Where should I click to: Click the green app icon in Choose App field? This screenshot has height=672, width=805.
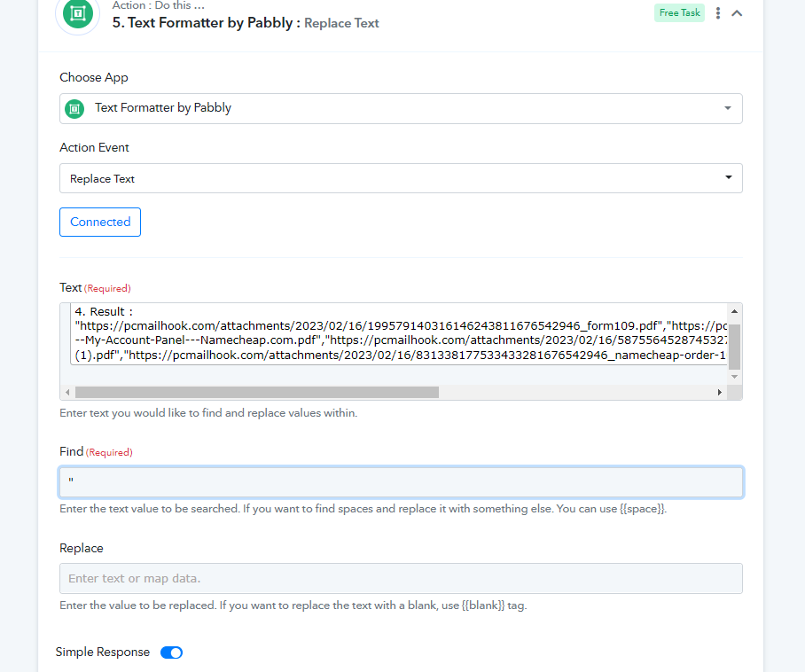[x=74, y=109]
